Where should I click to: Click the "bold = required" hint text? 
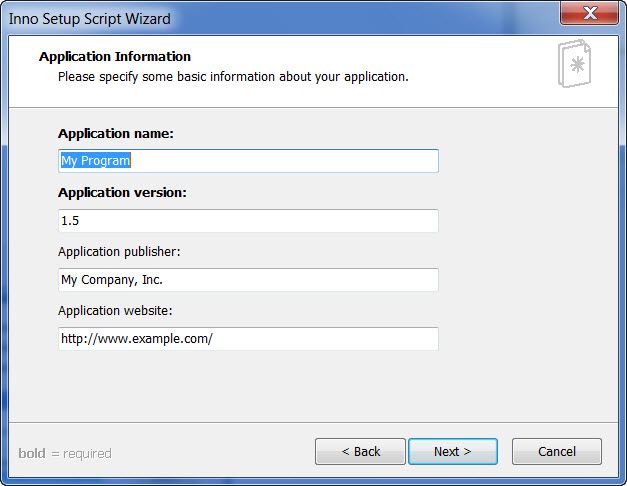[x=65, y=453]
